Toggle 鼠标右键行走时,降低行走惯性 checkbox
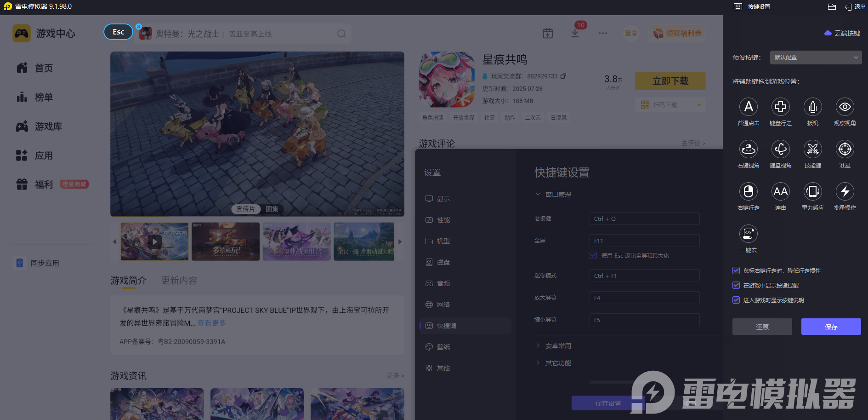The height and width of the screenshot is (420, 868). point(736,270)
